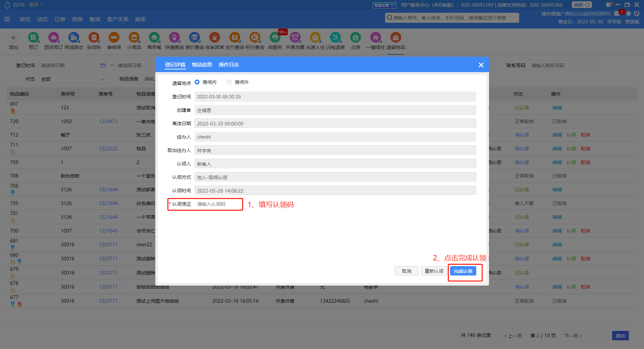Open the 账项 menu
The width and height of the screenshot is (644, 349).
click(95, 19)
